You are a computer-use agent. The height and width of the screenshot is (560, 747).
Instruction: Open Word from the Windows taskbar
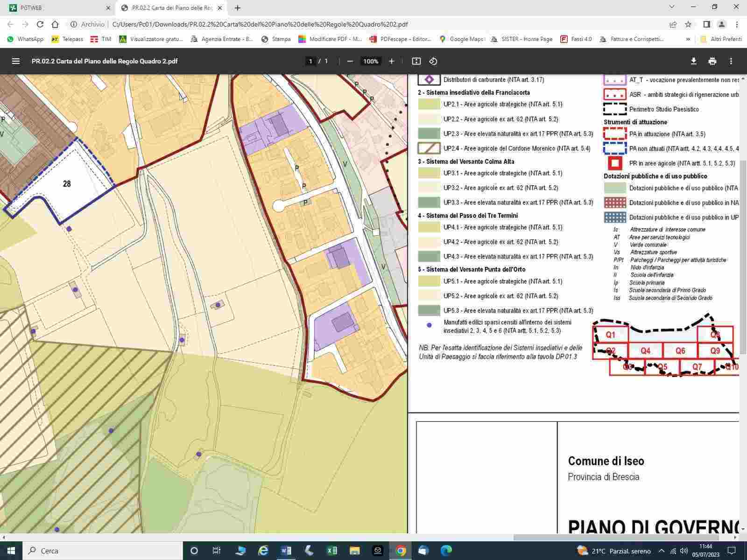point(286,551)
